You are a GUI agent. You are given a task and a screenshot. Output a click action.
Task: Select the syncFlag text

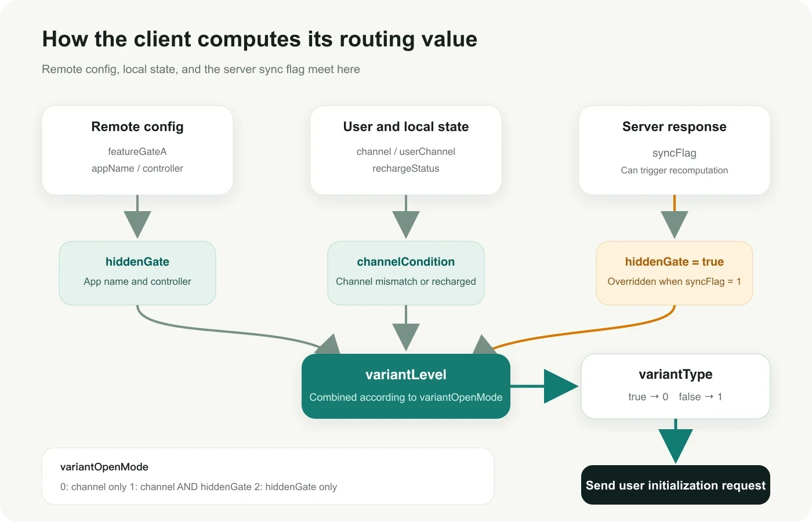click(675, 153)
